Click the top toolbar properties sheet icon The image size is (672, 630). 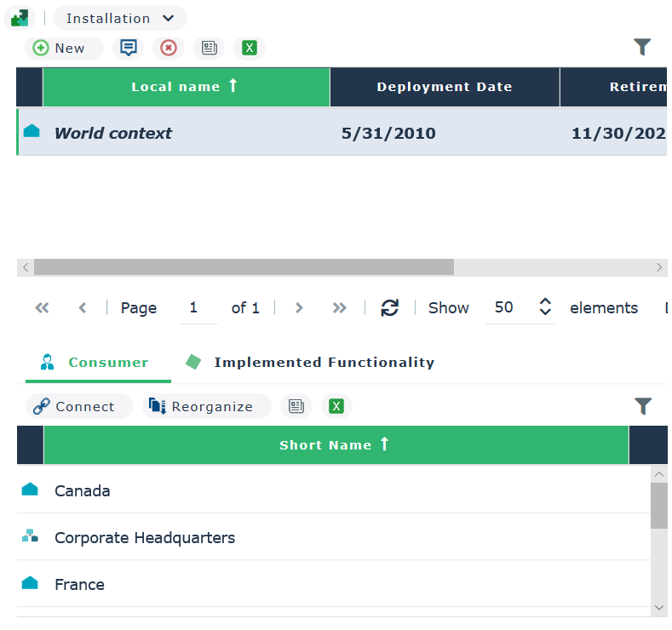209,48
